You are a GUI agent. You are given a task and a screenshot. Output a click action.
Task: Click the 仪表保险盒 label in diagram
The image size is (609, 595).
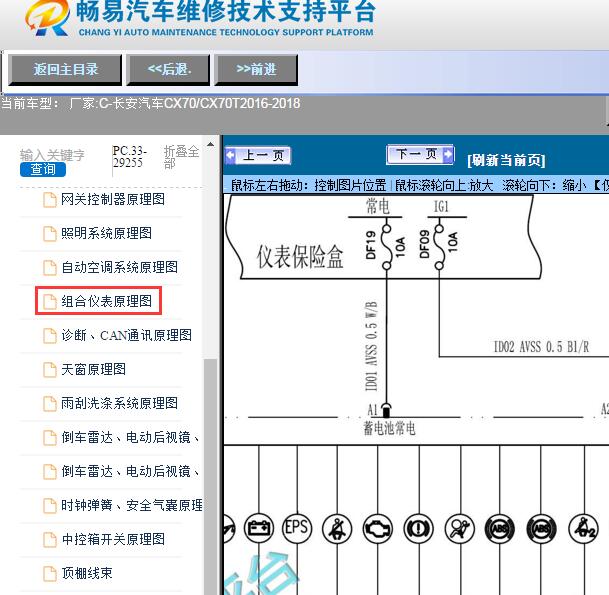click(300, 257)
